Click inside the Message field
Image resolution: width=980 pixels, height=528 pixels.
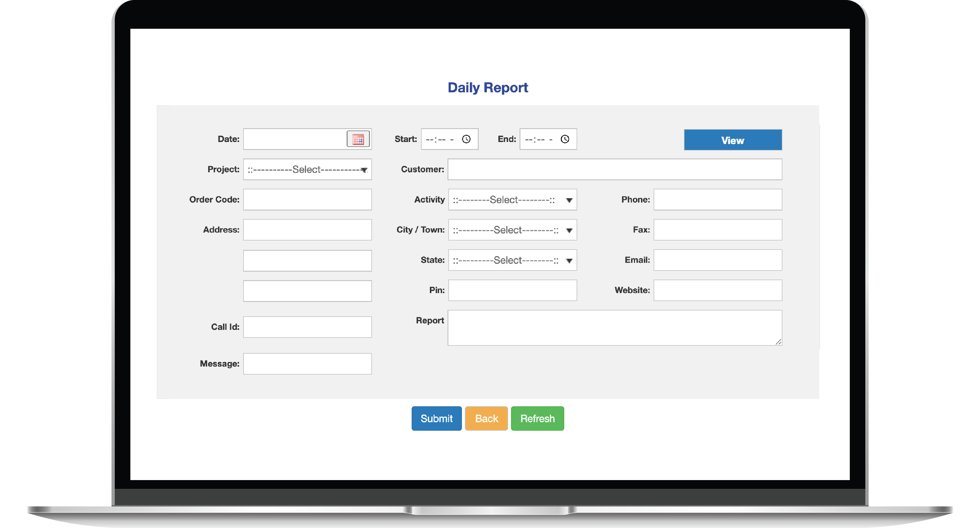(307, 364)
